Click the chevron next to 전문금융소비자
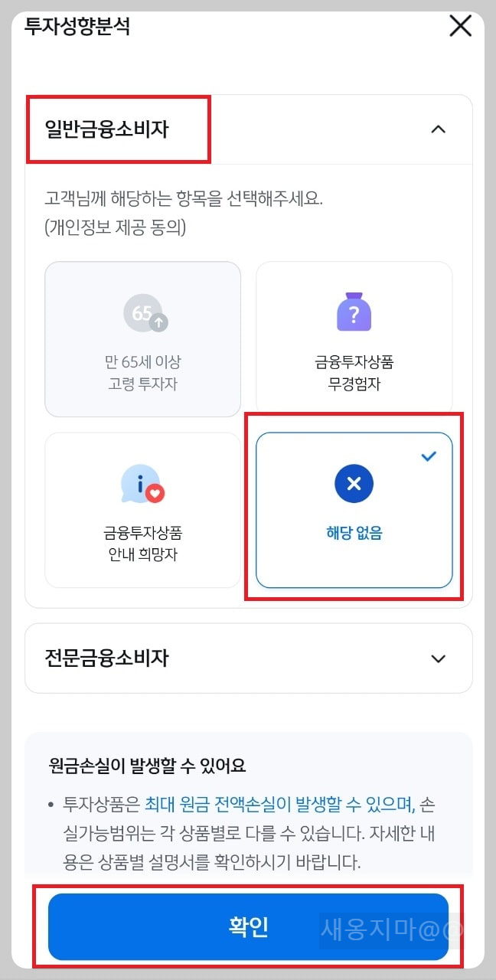Image resolution: width=496 pixels, height=980 pixels. 438,658
